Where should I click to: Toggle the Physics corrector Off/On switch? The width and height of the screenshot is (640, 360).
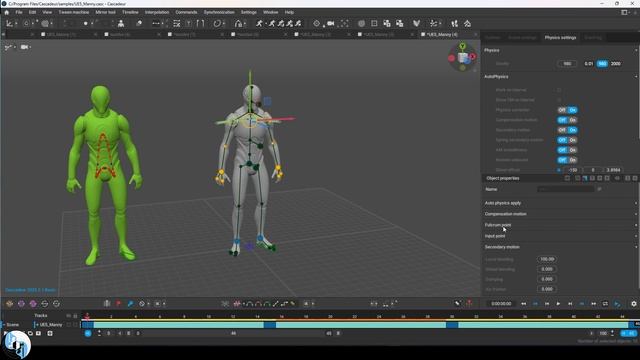coord(567,110)
